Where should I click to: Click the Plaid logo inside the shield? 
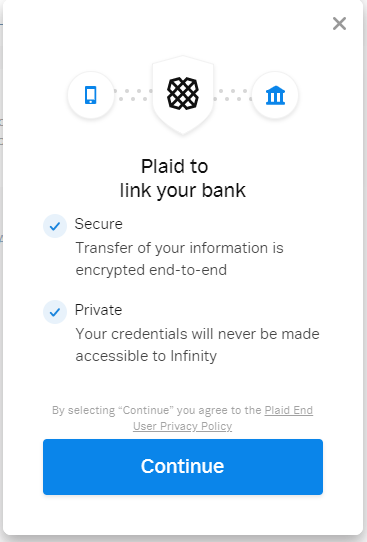tap(183, 94)
